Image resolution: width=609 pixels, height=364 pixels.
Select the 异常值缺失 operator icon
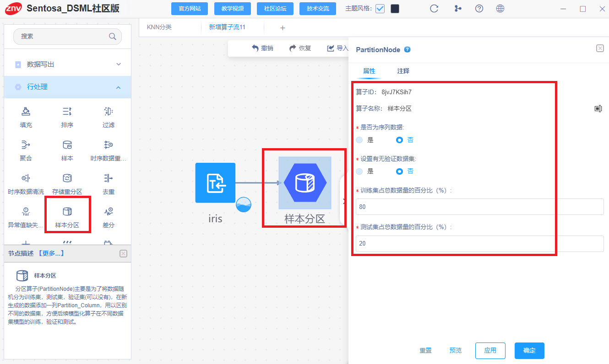pos(26,211)
